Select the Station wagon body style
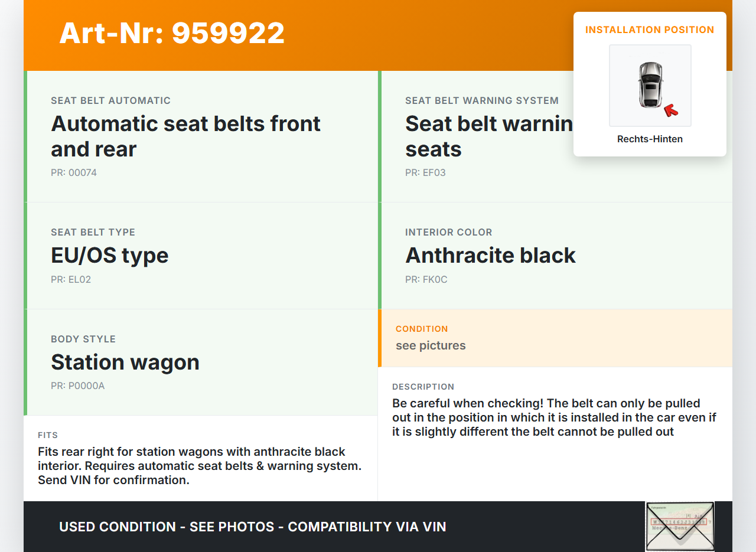 pyautogui.click(x=125, y=362)
